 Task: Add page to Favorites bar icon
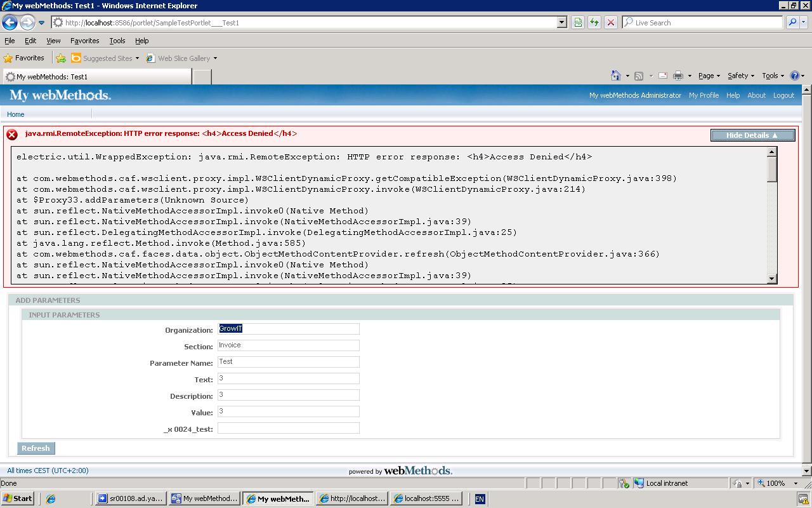[61, 58]
